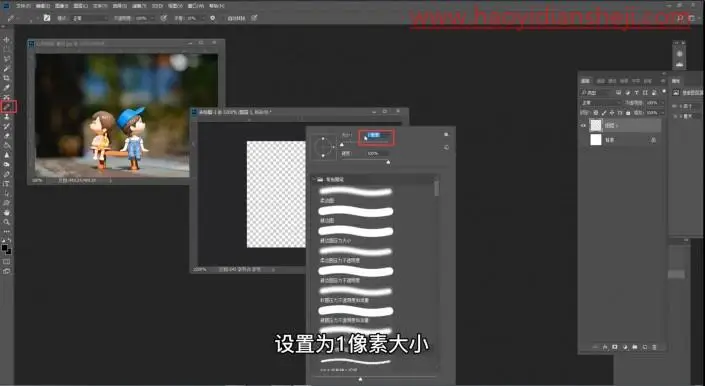This screenshot has width=705, height=386.
Task: Open the painting mode dropdown in options bar
Action: click(89, 18)
